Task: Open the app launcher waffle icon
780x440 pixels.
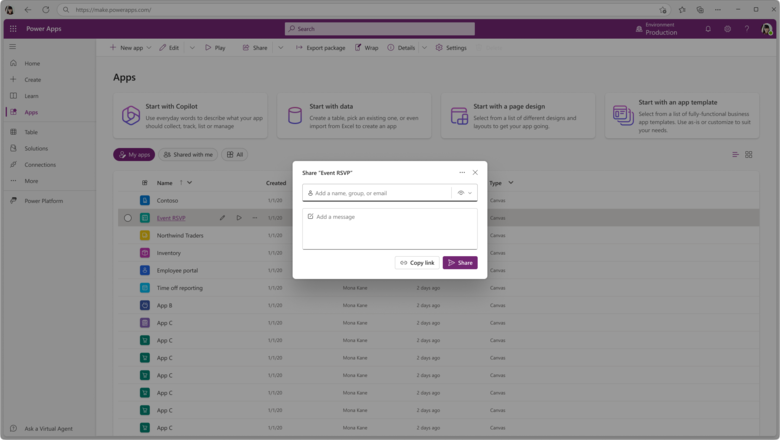Action: click(x=13, y=29)
